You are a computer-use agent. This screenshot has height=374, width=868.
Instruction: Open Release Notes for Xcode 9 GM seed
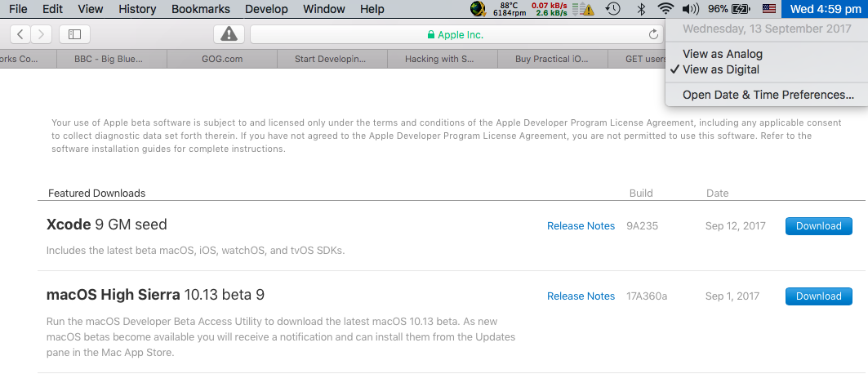(x=581, y=225)
